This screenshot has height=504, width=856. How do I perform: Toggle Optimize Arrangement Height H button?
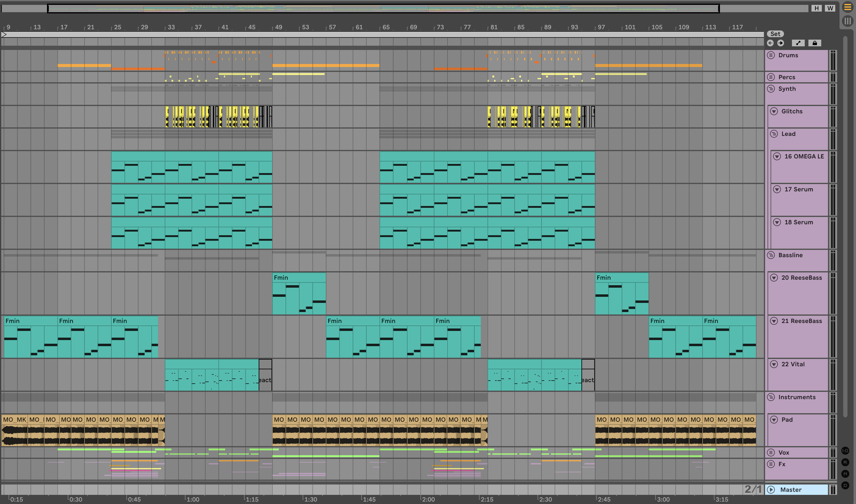pos(817,8)
